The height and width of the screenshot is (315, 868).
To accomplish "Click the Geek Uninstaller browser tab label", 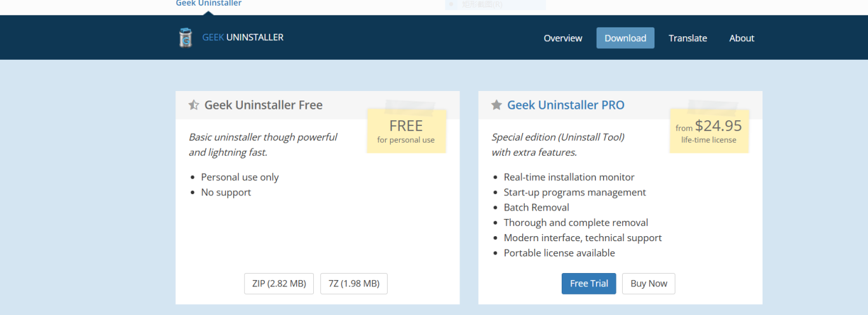I will tap(208, 3).
